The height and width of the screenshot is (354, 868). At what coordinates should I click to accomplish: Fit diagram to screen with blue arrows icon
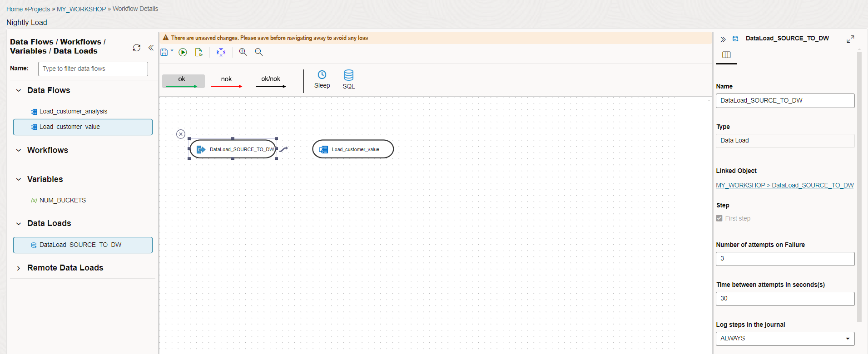click(x=221, y=52)
